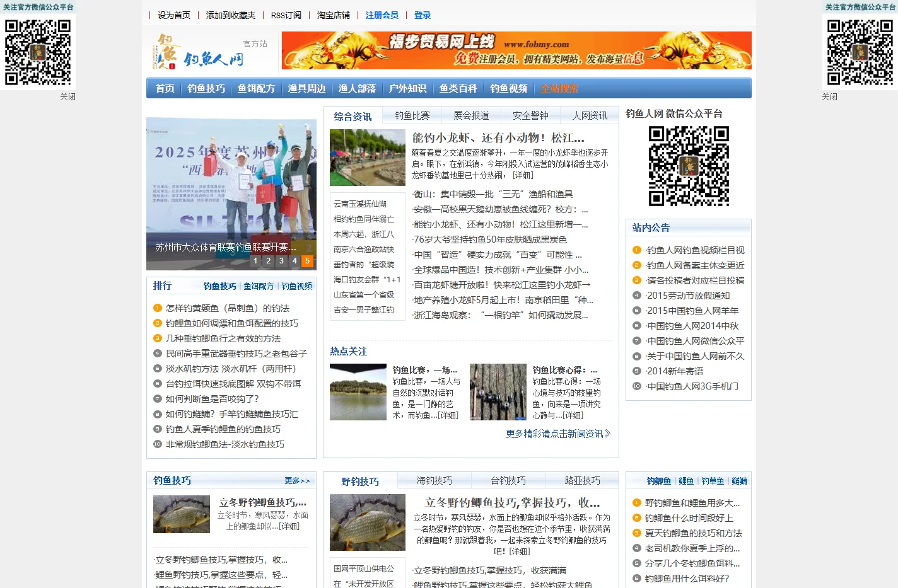
Task: Open 渔人部落 navigation menu item
Action: pyautogui.click(x=358, y=88)
